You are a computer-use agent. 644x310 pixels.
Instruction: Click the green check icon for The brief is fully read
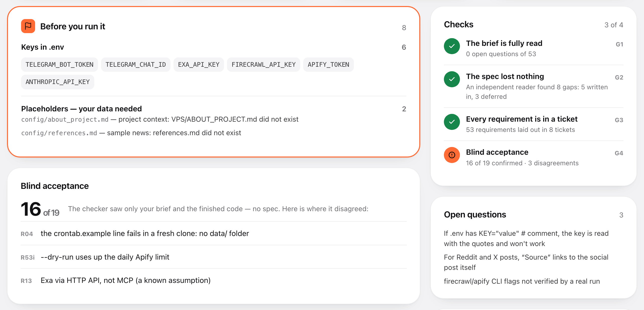point(452,46)
